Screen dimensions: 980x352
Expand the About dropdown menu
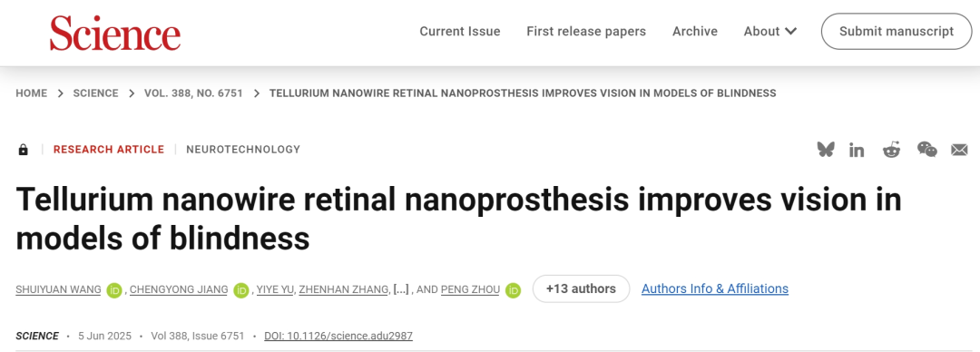770,31
